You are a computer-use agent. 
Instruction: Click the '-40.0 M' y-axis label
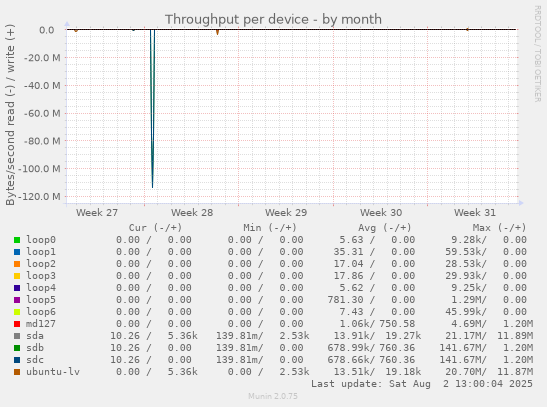[42, 86]
